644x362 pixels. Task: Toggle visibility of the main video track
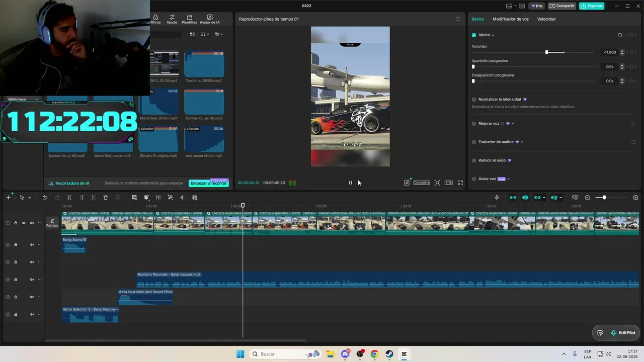[x=24, y=223]
